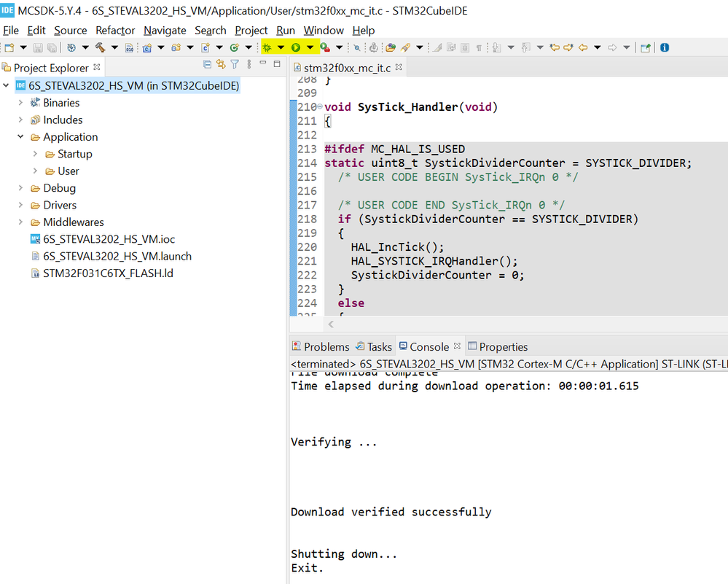This screenshot has width=728, height=584.
Task: Switch to the Problems tab
Action: coord(321,347)
